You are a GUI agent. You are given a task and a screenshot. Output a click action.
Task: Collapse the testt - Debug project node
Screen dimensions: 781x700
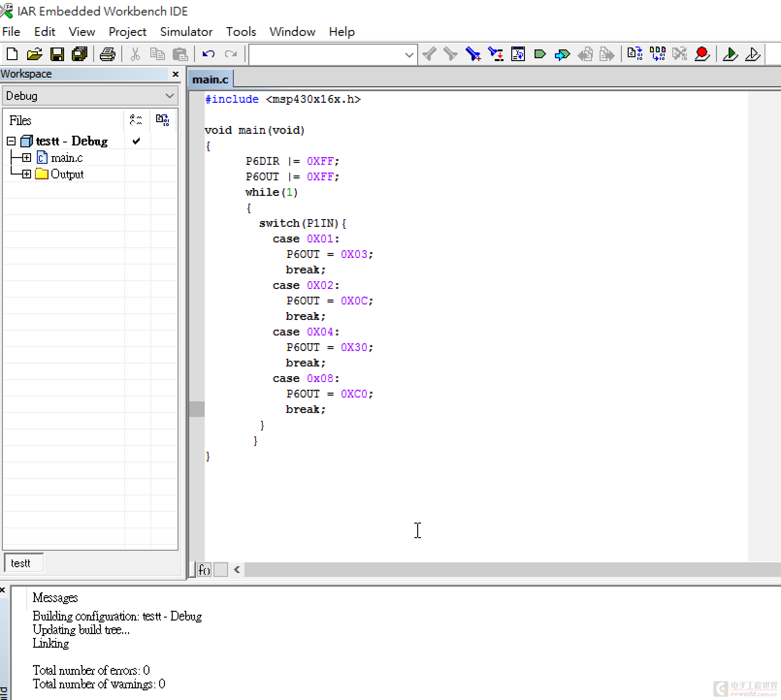11,141
